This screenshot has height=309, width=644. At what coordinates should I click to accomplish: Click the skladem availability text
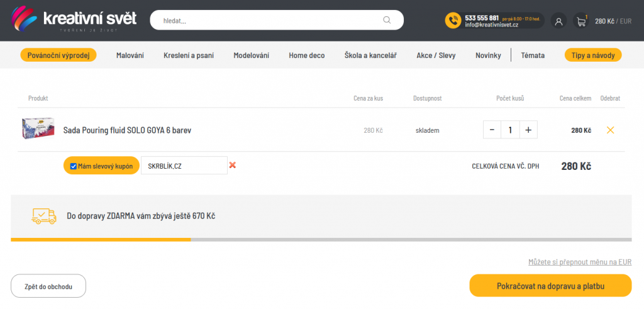tap(427, 130)
